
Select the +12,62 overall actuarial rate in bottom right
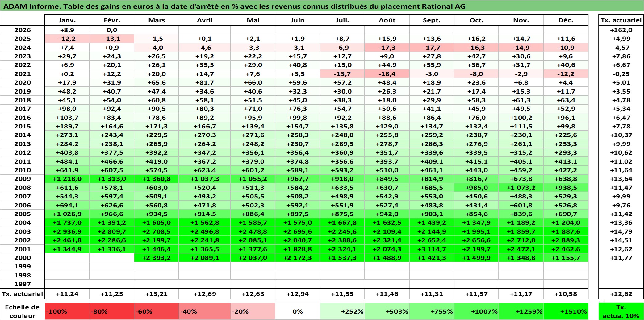[621, 294]
